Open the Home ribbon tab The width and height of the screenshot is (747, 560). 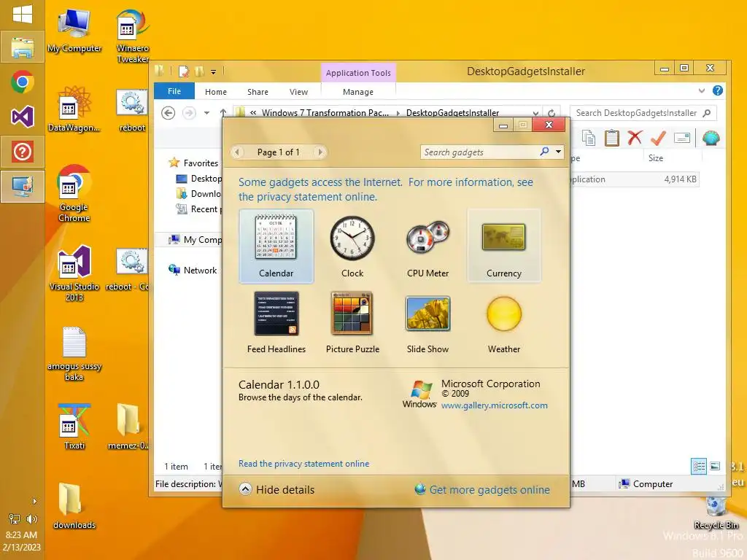point(216,92)
